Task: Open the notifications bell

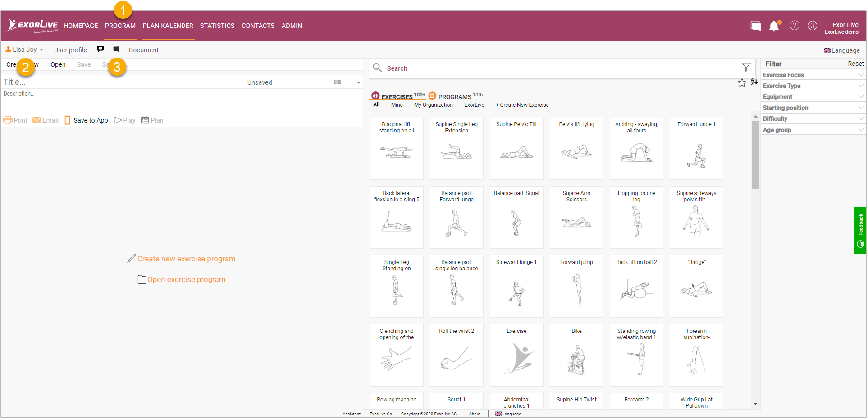Action: pos(774,26)
